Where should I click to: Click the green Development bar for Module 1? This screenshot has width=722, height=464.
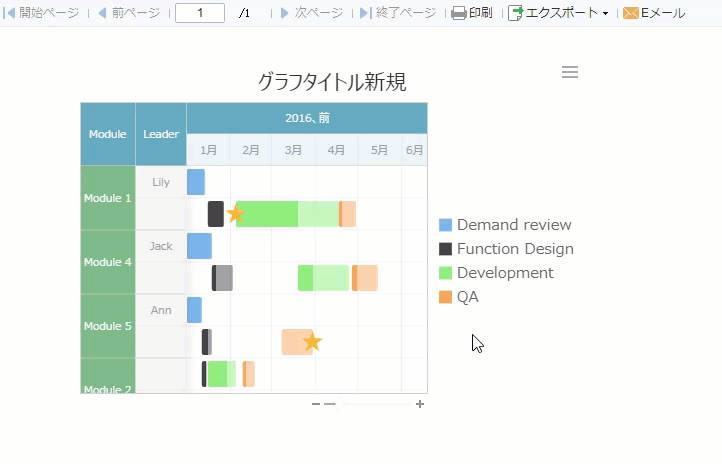pos(267,214)
